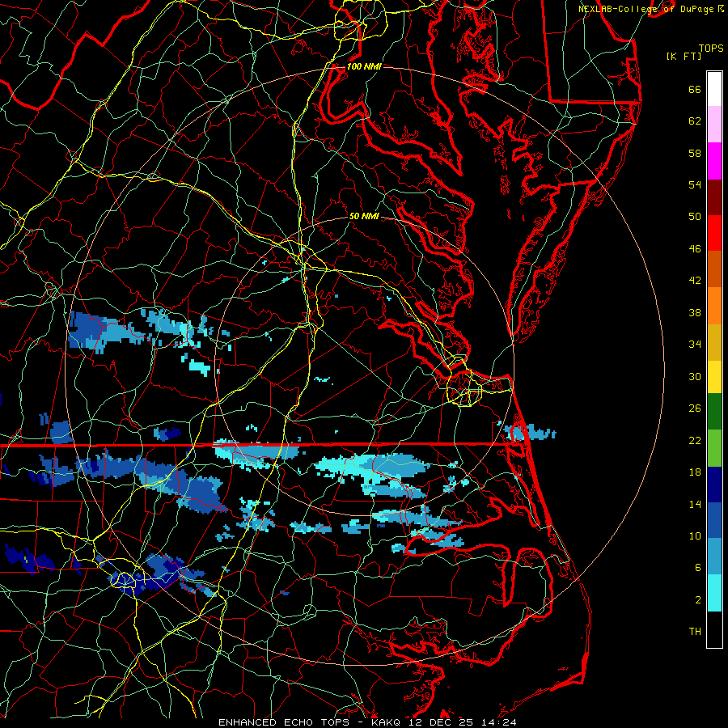Click the [K FT] units label
This screenshot has height=728, width=728.
[x=684, y=56]
